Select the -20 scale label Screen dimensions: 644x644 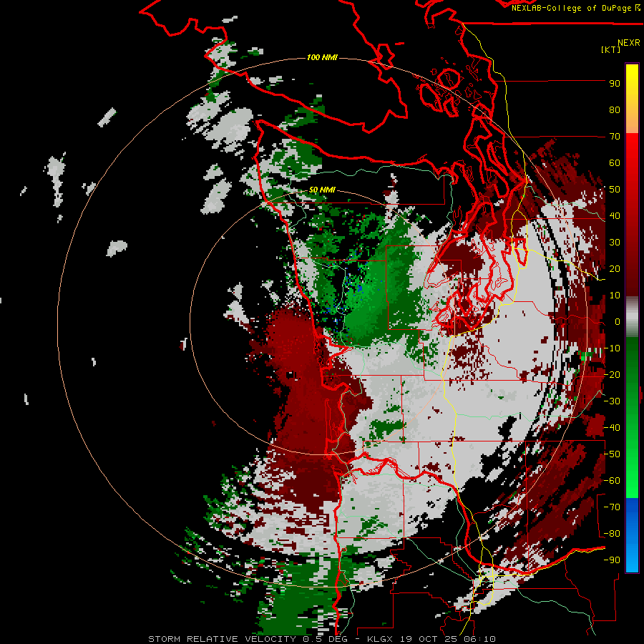(612, 374)
